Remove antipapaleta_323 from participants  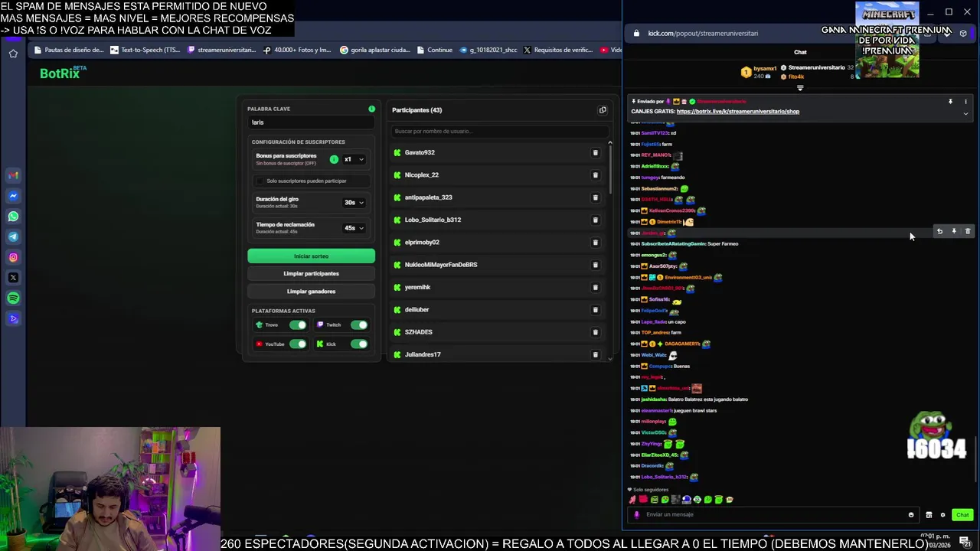(x=595, y=197)
